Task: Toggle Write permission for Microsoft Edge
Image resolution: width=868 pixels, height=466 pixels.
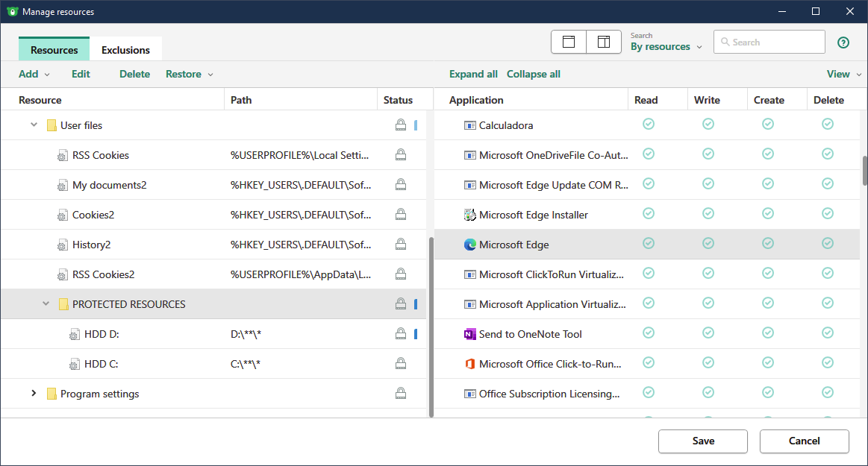Action: click(708, 243)
